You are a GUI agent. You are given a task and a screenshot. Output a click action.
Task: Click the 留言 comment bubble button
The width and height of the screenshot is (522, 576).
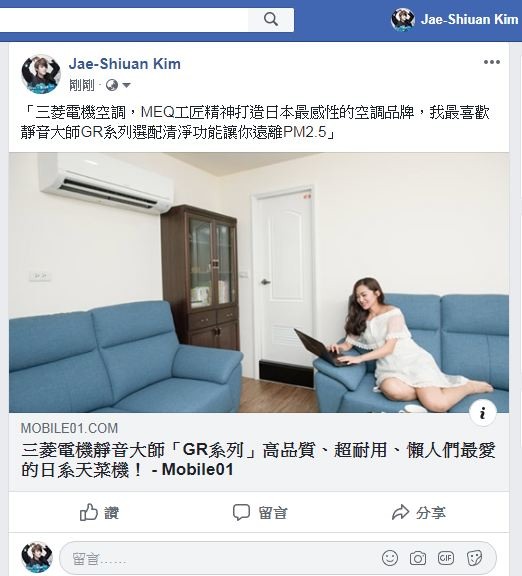coord(260,512)
